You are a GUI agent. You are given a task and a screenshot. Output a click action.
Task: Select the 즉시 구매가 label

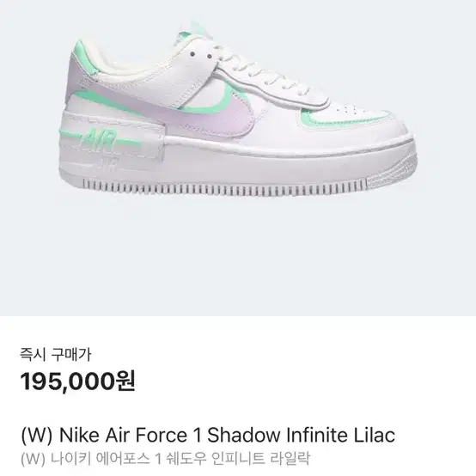click(x=56, y=355)
